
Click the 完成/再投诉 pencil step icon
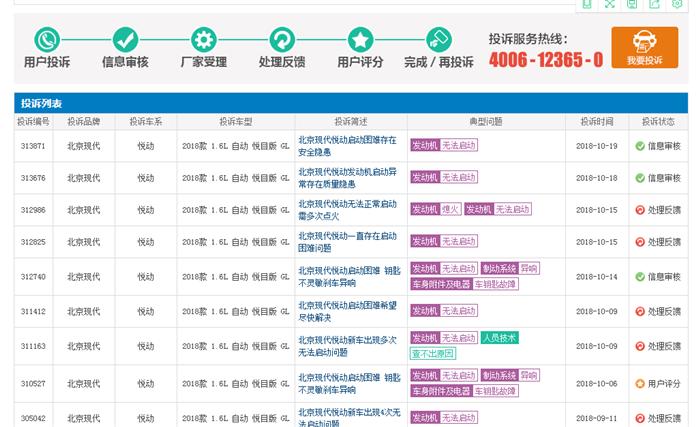pyautogui.click(x=439, y=40)
